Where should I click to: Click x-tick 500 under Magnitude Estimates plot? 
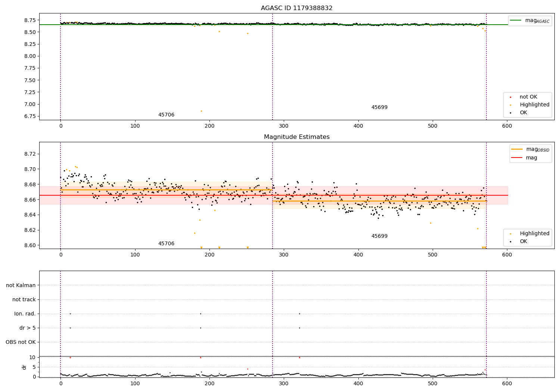click(x=433, y=255)
